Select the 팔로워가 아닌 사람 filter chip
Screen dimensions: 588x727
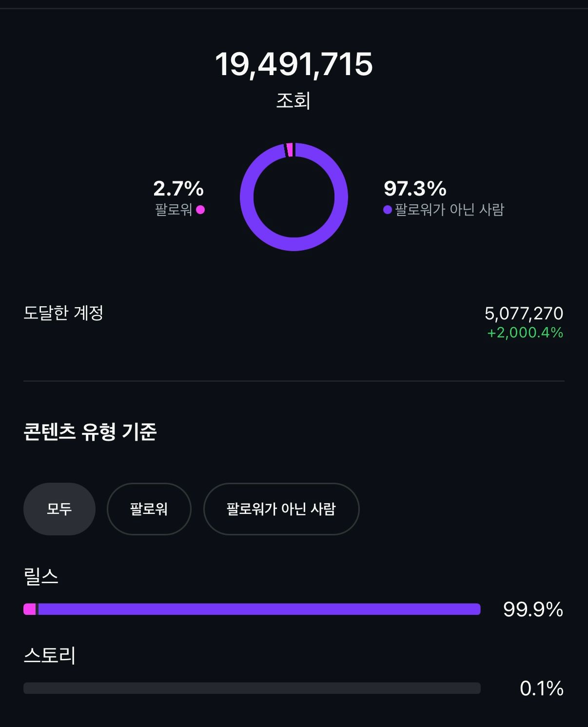(281, 509)
